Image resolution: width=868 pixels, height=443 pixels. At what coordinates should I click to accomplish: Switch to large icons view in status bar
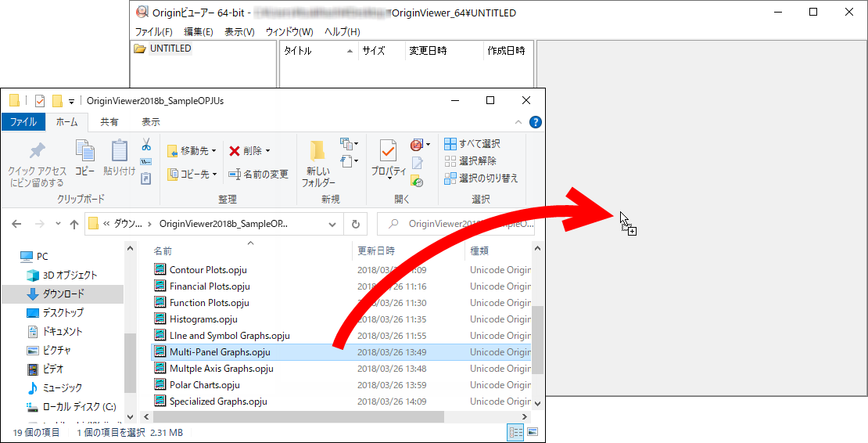tap(533, 433)
